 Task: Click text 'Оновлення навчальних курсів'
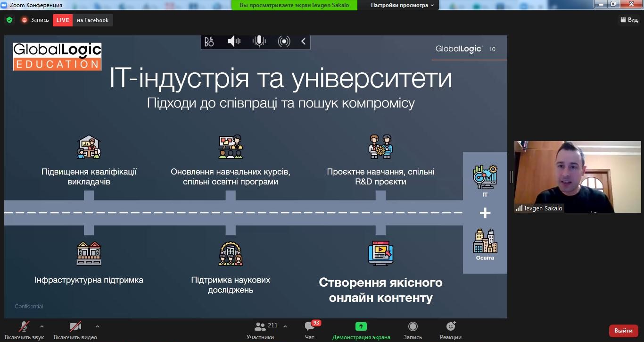tap(230, 172)
